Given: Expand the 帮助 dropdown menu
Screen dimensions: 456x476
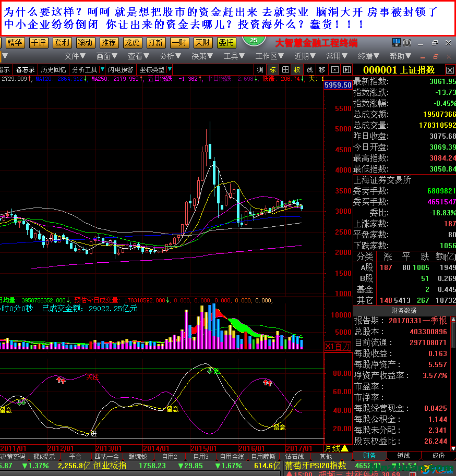Looking at the screenshot, I should [x=400, y=56].
